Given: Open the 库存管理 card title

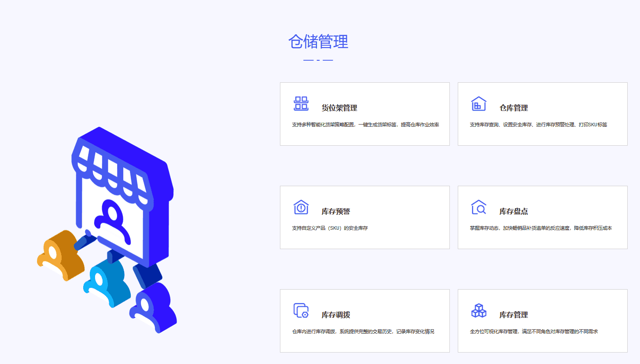Looking at the screenshot, I should tap(513, 315).
